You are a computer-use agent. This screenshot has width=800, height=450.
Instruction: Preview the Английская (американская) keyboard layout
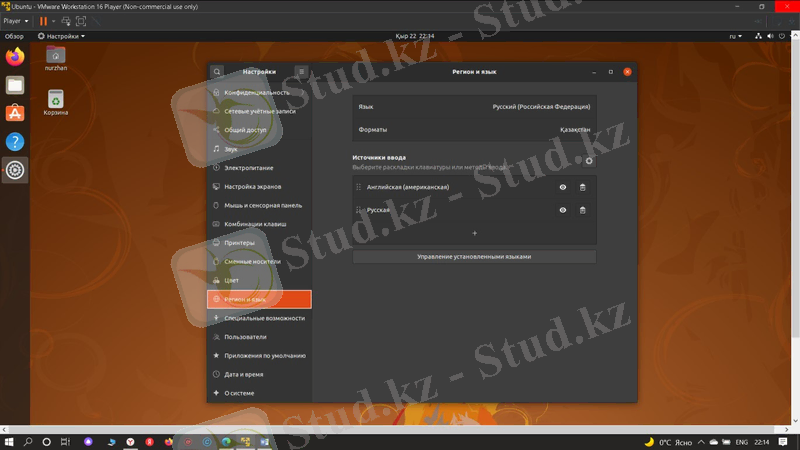tap(563, 187)
